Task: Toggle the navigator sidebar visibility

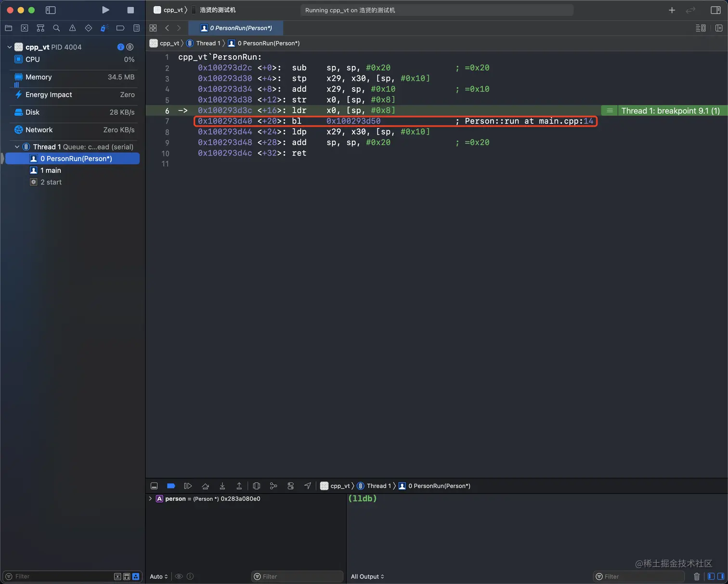Action: (x=51, y=10)
